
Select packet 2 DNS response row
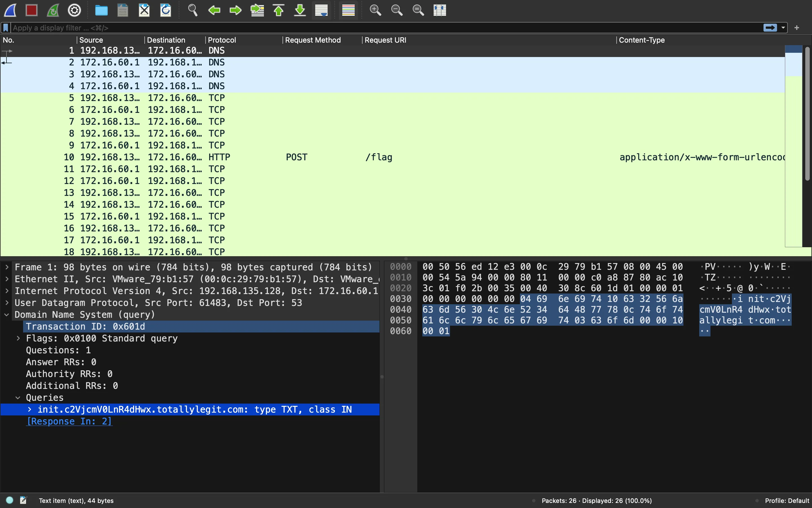[x=392, y=62]
